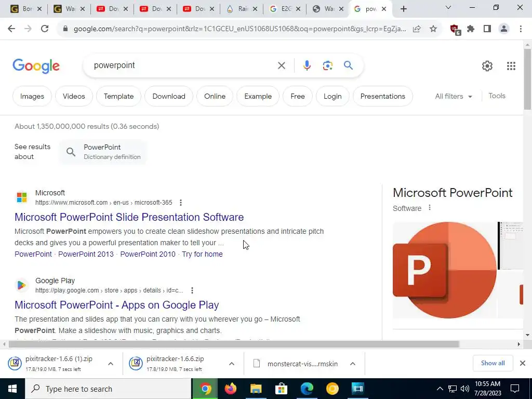Open the Chrome profile avatar icon

coord(504,29)
